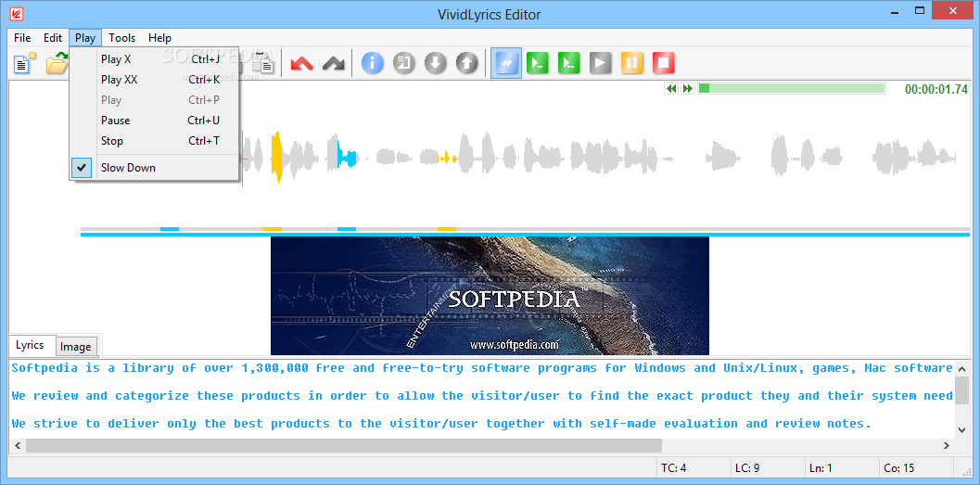Click the green rewind double-arrow
The height and width of the screenshot is (485, 980).
click(x=671, y=89)
